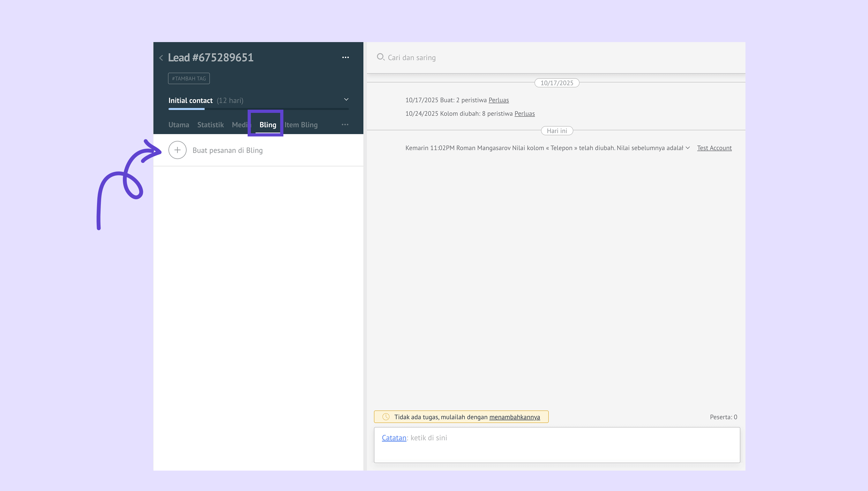The width and height of the screenshot is (868, 491).
Task: Open the Catatan note type selector
Action: click(394, 438)
